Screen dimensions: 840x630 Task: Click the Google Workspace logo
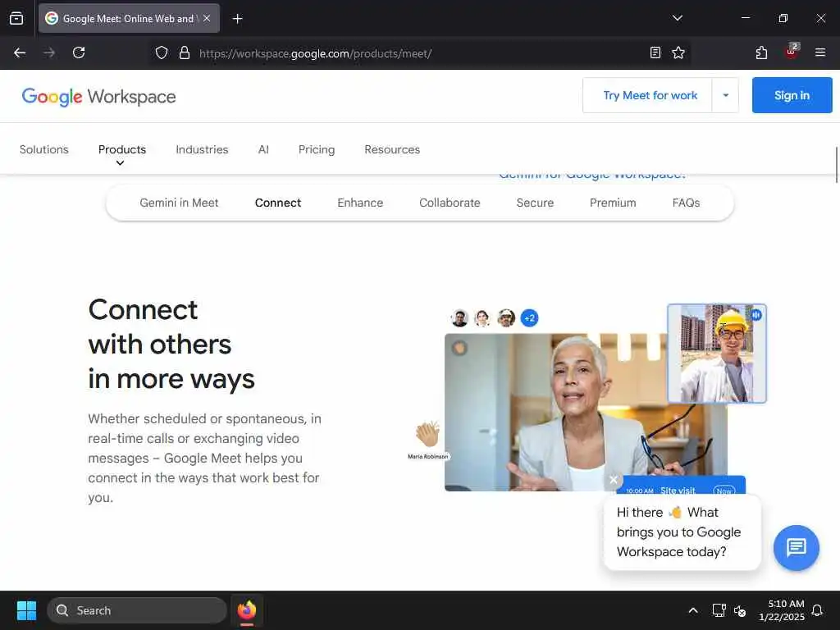tap(98, 97)
